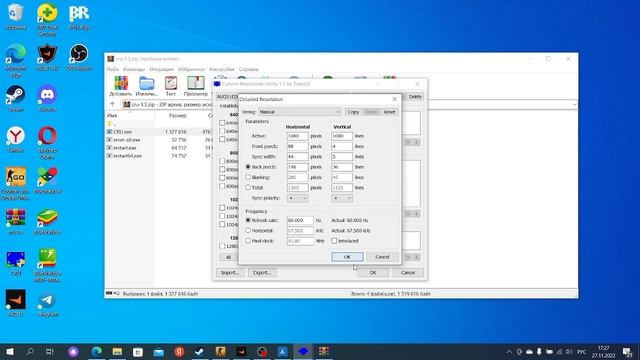
Task: Click the taskbar search magnifier icon
Action: 30,351
